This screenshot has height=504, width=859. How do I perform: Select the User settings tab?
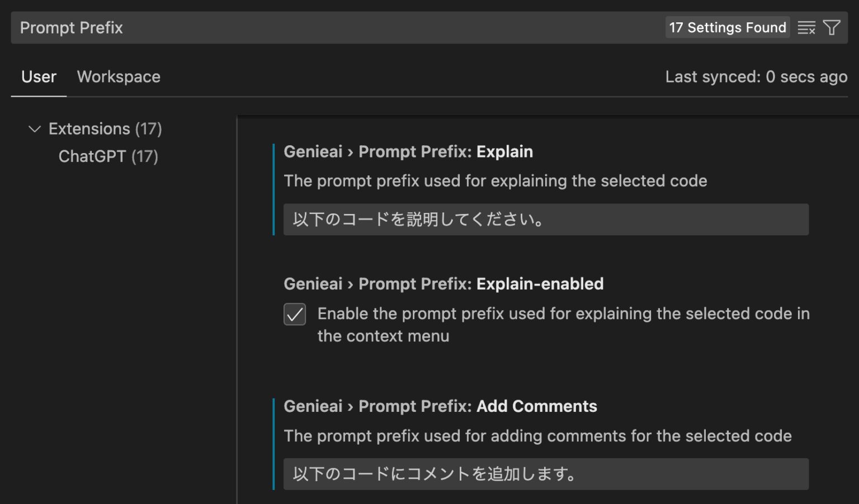pos(38,77)
